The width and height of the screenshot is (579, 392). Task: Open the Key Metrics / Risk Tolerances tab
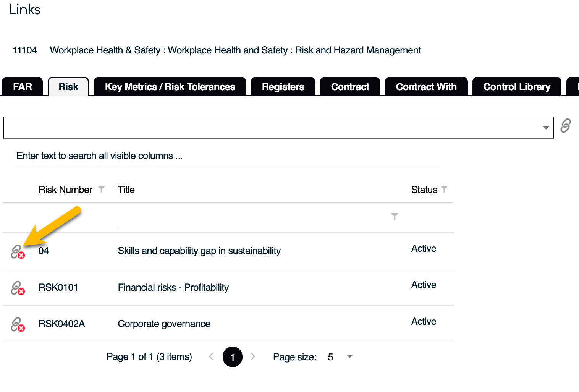click(x=170, y=87)
